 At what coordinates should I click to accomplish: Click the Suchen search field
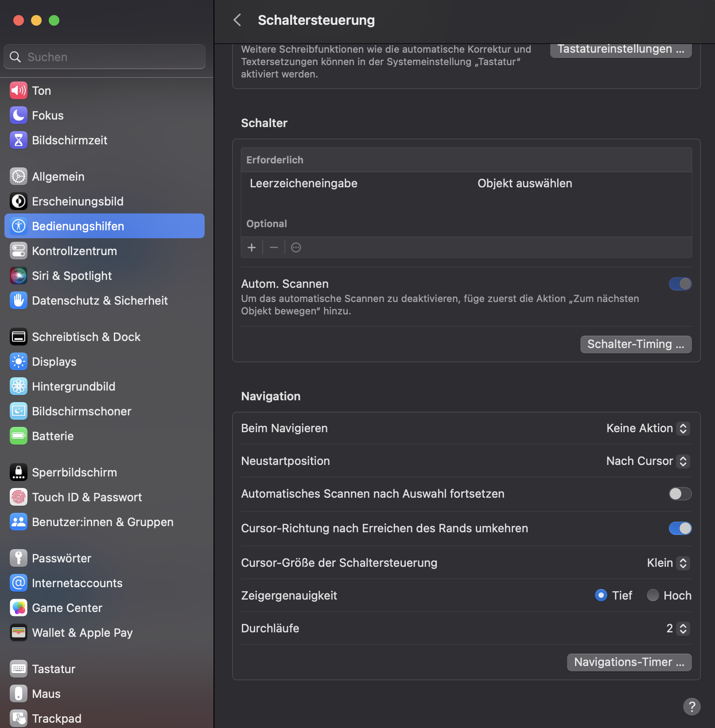click(x=105, y=57)
